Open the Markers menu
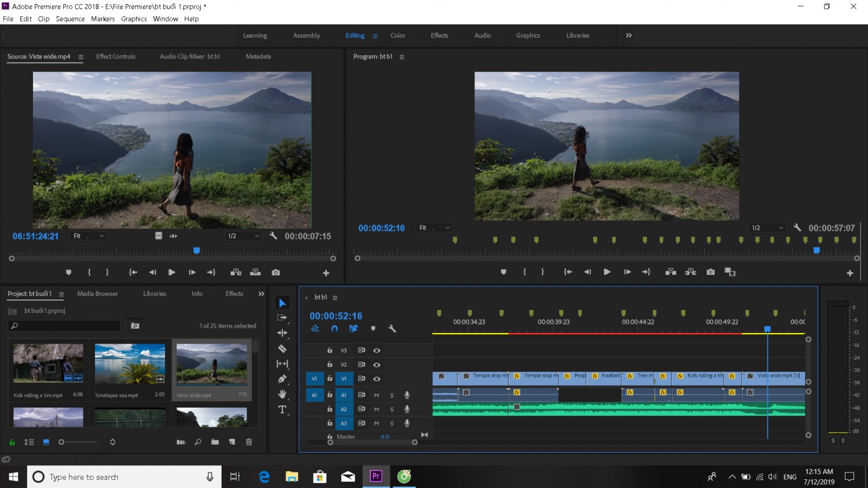Viewport: 868px width, 488px height. (x=103, y=19)
